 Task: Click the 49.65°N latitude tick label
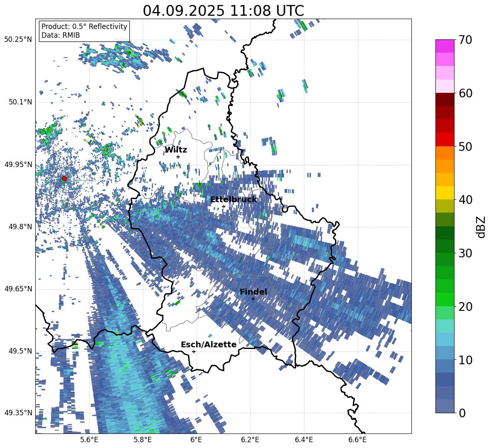[18, 288]
